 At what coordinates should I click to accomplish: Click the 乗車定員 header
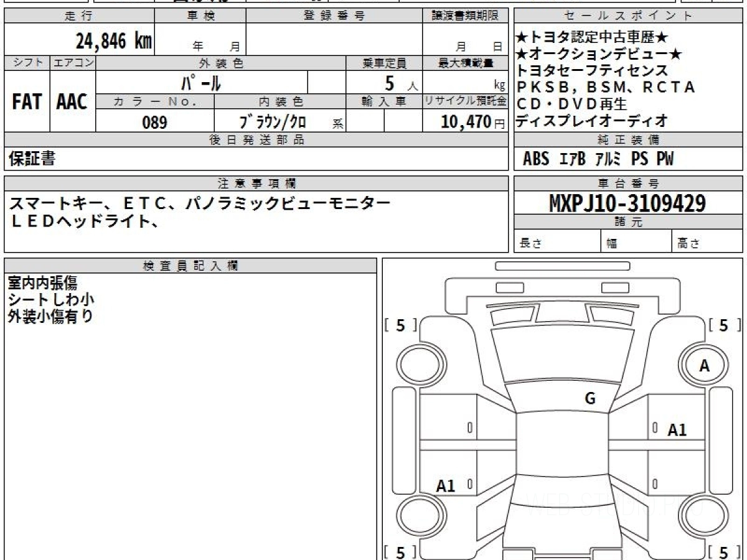coord(384,63)
